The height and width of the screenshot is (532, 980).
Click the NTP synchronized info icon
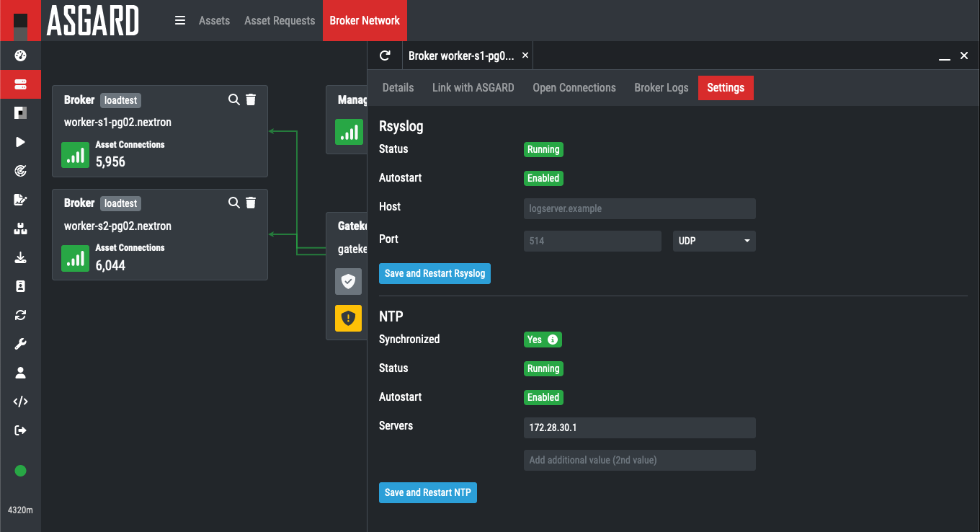pyautogui.click(x=553, y=340)
